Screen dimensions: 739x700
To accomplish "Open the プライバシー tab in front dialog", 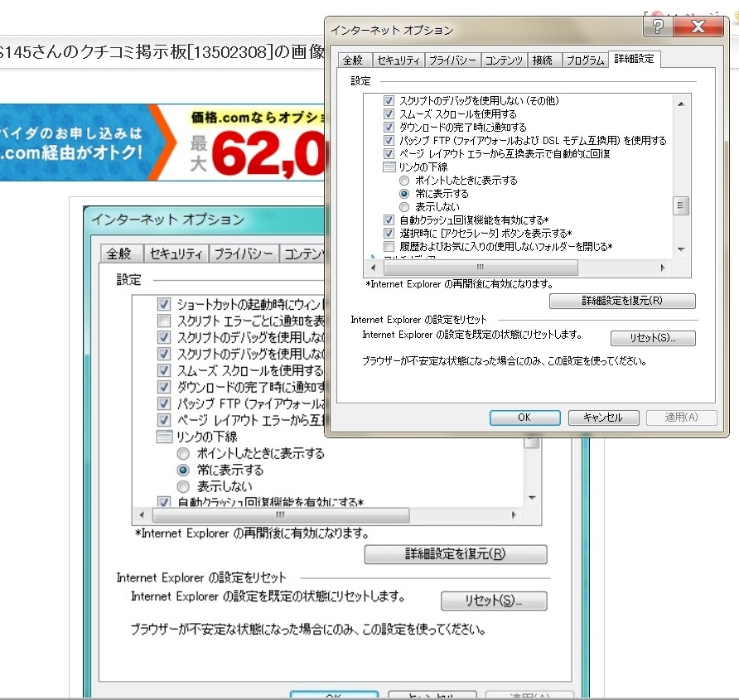I will pos(452,60).
